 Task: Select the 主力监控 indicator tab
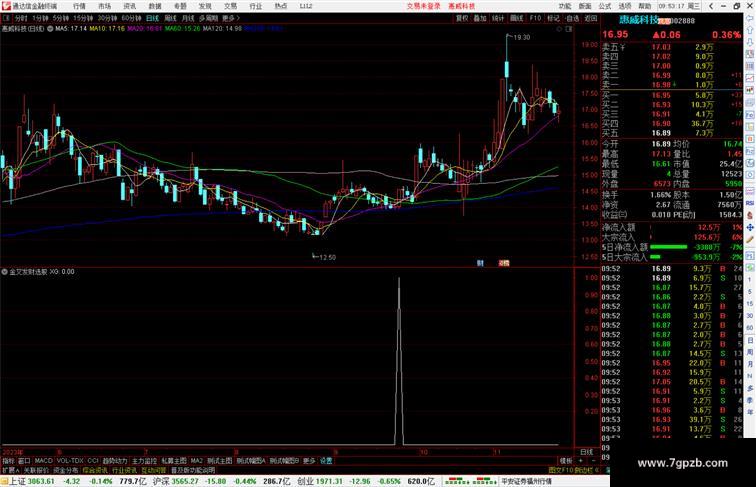[x=144, y=461]
